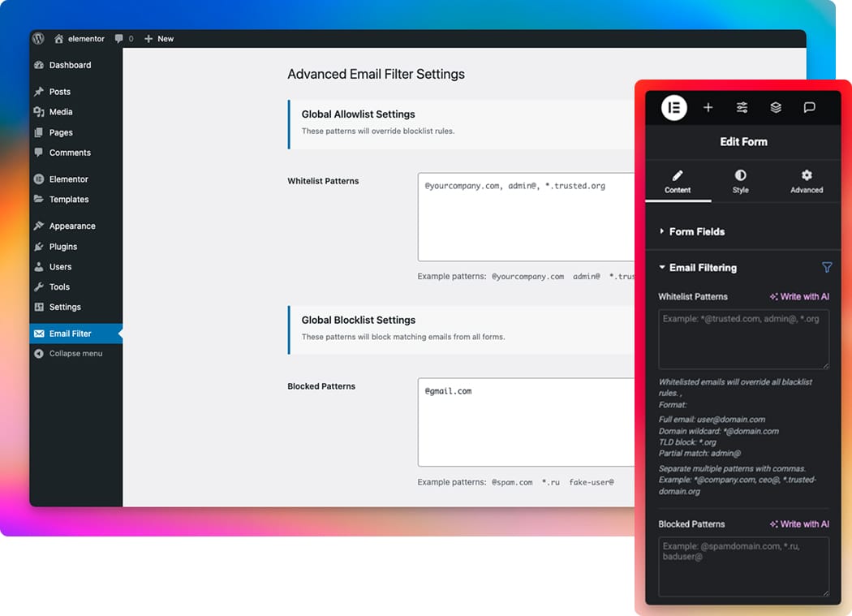Open the Structure layers icon
The height and width of the screenshot is (616, 852).
(x=776, y=107)
